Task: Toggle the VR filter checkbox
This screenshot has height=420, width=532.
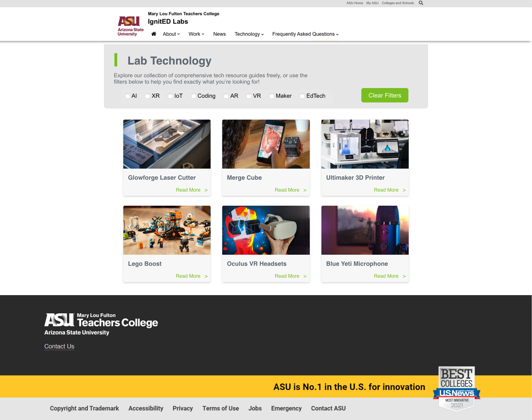Action: 249,96
